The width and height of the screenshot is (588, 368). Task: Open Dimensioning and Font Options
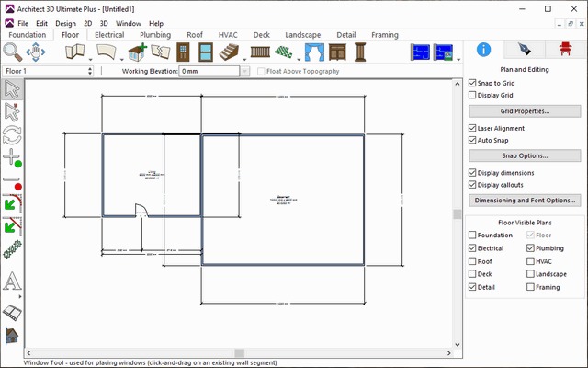pyautogui.click(x=525, y=200)
